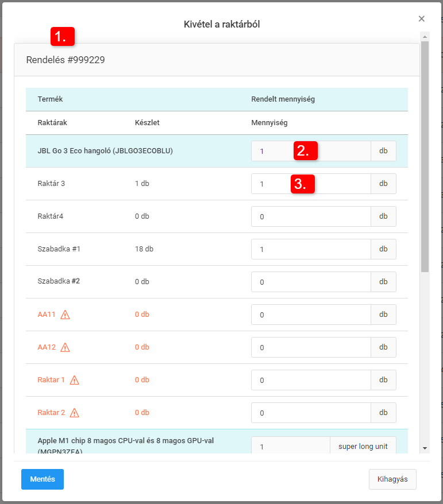443x504 pixels.
Task: Close the Kivétel a raktárból dialog
Action: [x=422, y=19]
